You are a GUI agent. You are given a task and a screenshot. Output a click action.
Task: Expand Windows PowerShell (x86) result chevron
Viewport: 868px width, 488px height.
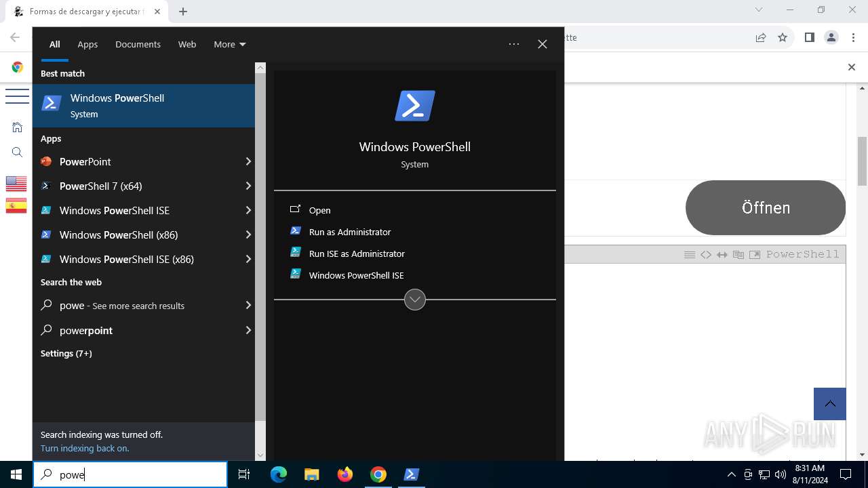tap(248, 235)
